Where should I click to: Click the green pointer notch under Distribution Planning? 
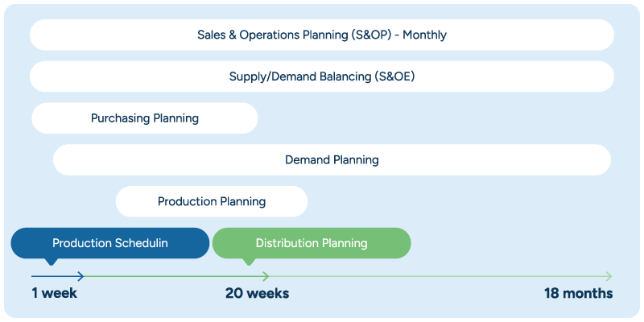click(248, 261)
